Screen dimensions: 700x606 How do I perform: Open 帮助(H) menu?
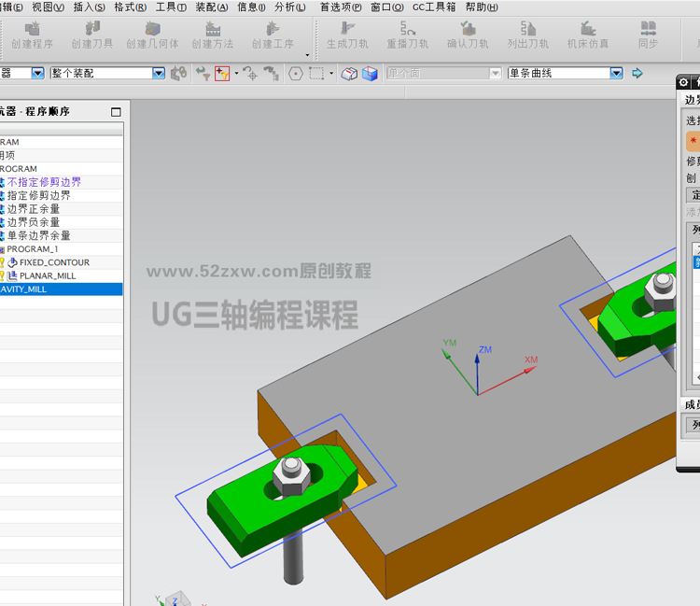(482, 7)
